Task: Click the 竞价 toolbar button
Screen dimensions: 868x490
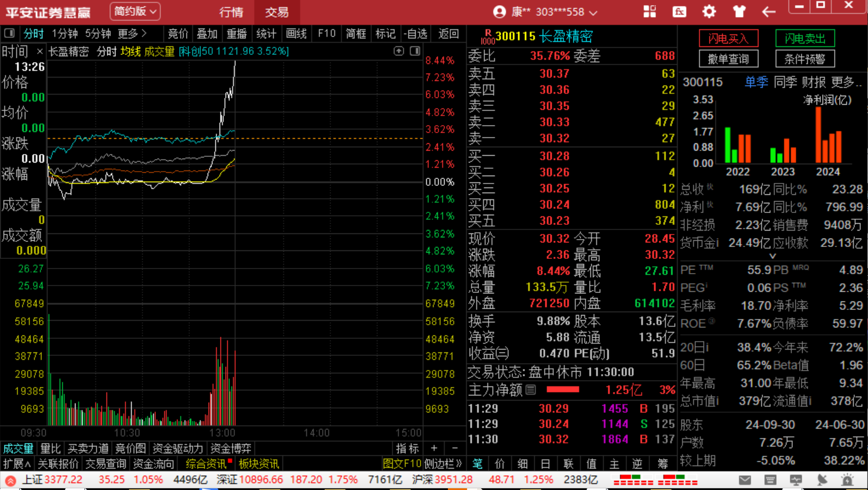Action: [x=177, y=34]
